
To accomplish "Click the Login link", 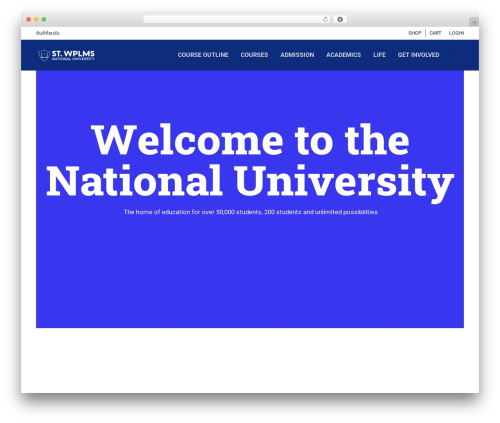I will (x=456, y=33).
